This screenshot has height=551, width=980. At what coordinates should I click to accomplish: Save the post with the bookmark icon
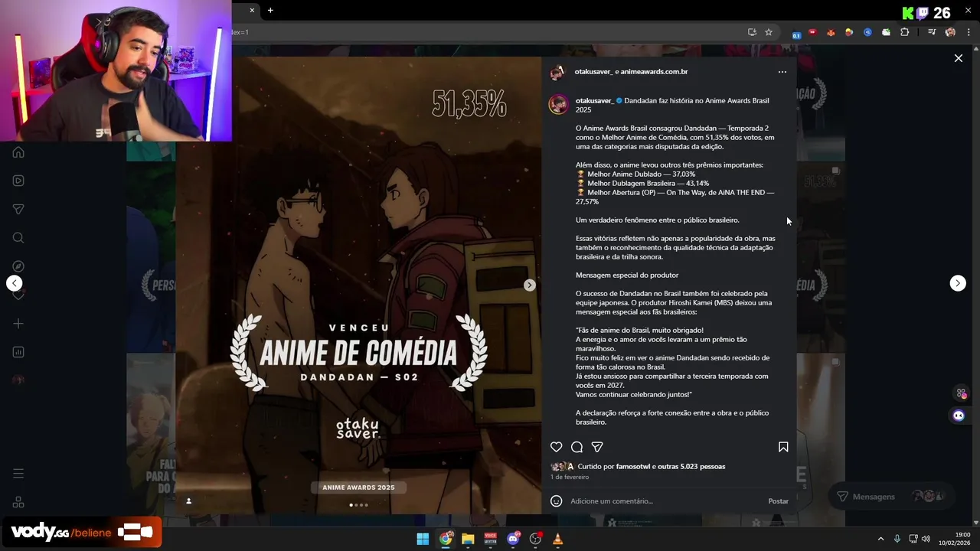783,447
